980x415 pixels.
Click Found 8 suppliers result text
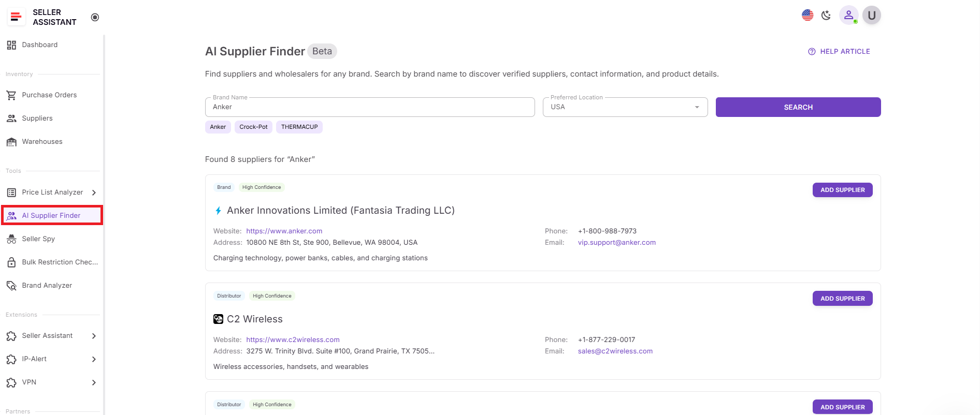tap(260, 159)
